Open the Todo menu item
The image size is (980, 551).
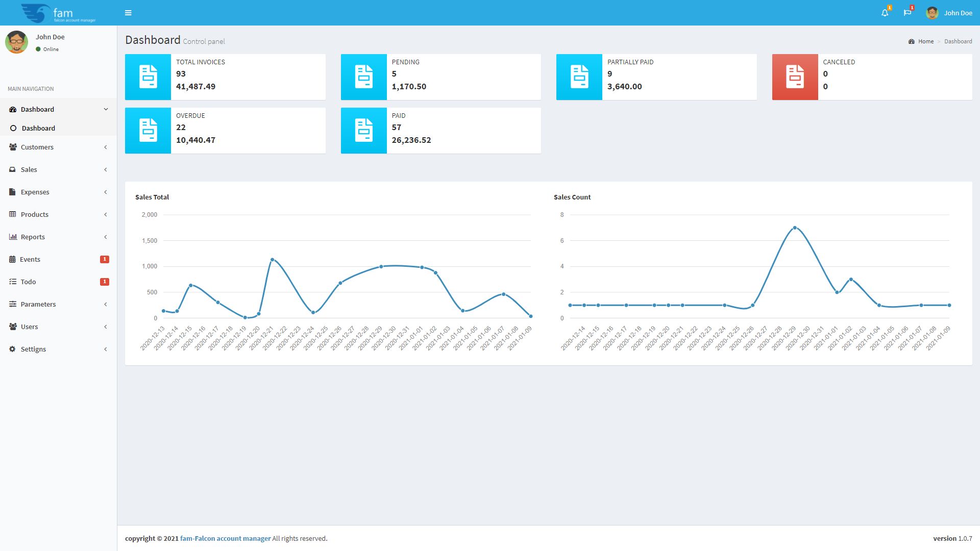(28, 282)
